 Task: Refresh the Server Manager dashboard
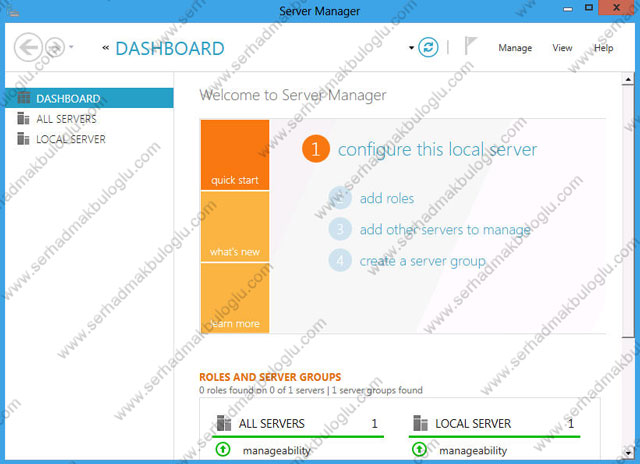428,47
